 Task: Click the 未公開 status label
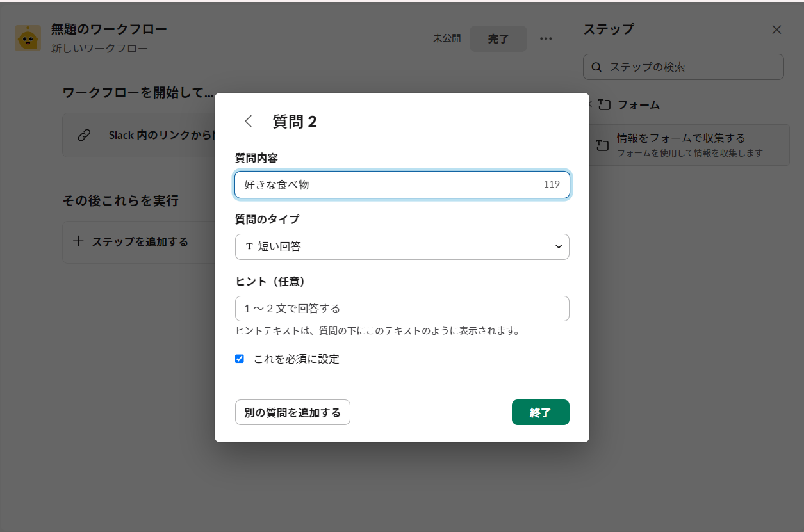447,38
